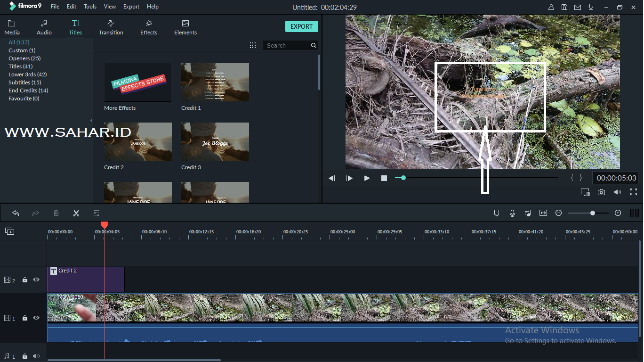Image resolution: width=644 pixels, height=362 pixels.
Task: Delete the selected clip using trash icon
Action: pos(56,213)
